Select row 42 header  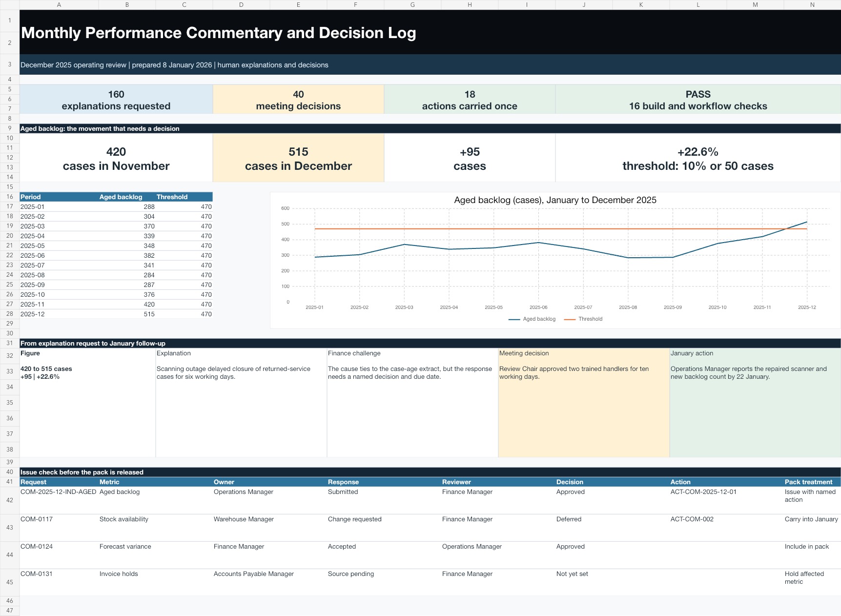tap(10, 500)
